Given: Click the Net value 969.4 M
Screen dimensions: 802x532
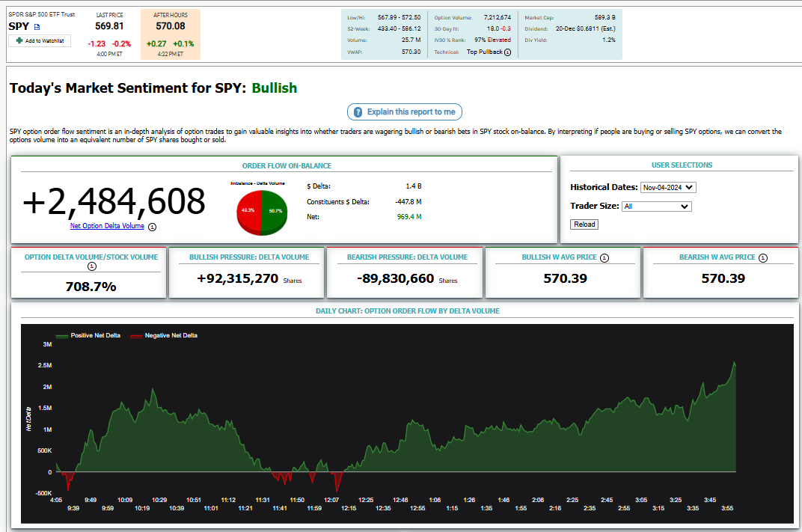Looking at the screenshot, I should (409, 217).
